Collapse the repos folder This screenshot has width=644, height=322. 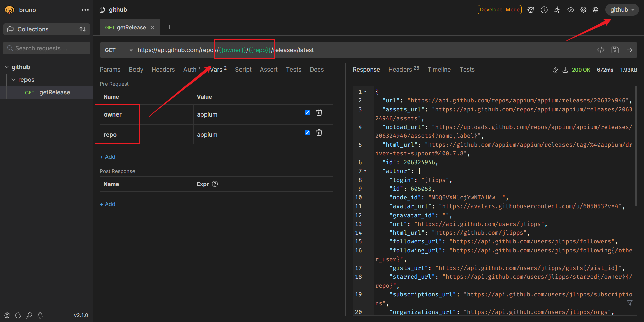coord(13,80)
